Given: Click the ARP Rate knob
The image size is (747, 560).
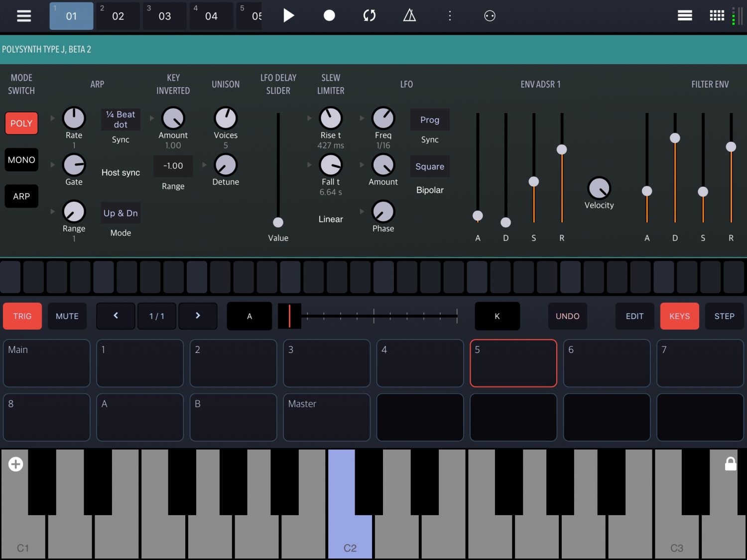Looking at the screenshot, I should [74, 118].
